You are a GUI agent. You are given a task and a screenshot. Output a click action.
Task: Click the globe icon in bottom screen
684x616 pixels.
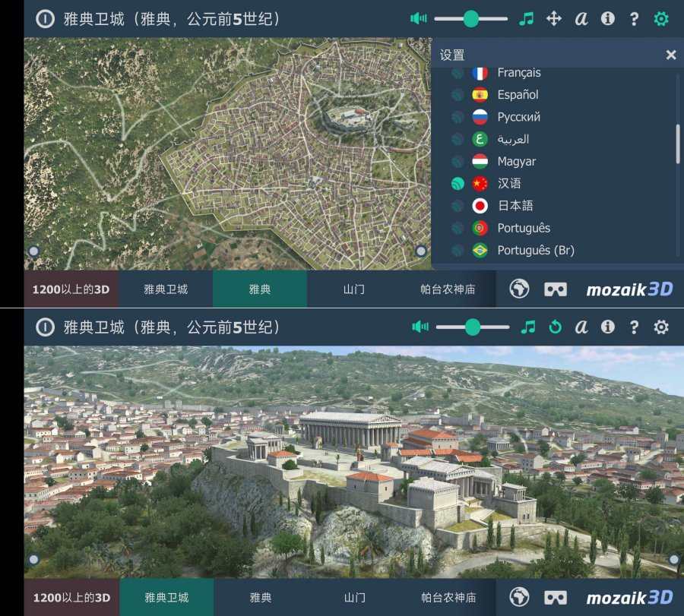pos(519,597)
